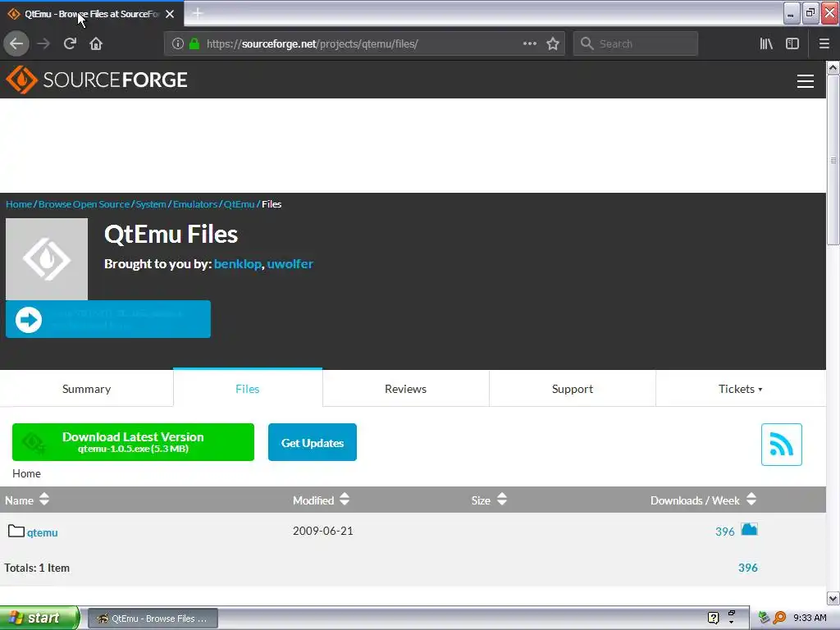Open the QtEmu breadcrumb link
This screenshot has height=630, width=840.
[x=239, y=204]
